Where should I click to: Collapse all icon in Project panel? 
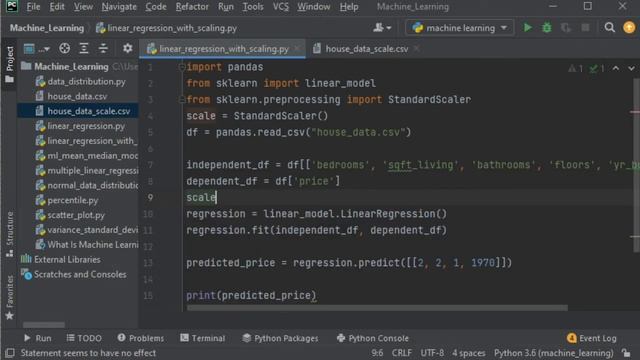point(103,49)
